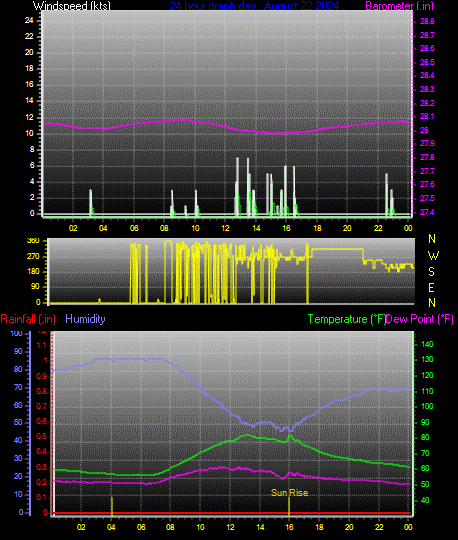Click hour 22 on the bottom temperature graph axis
This screenshot has width=458, height=540.
coord(379,527)
